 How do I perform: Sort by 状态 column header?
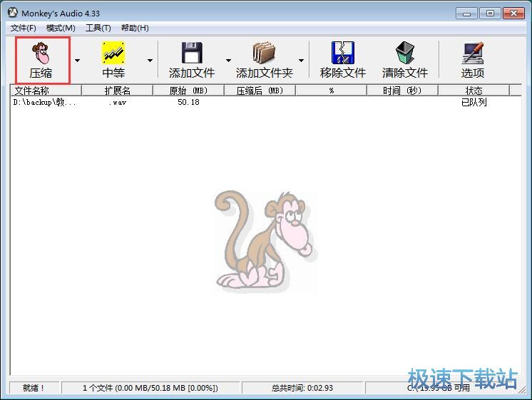click(474, 91)
